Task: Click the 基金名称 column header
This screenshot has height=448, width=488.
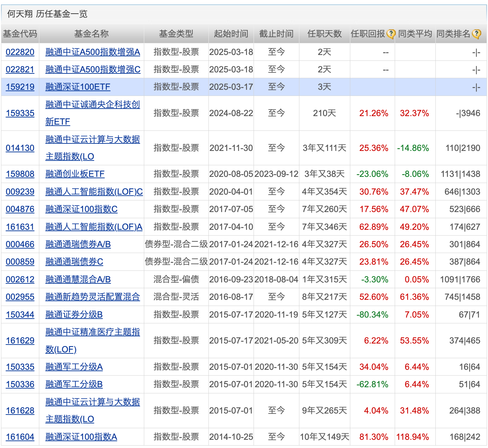Action: (91, 34)
